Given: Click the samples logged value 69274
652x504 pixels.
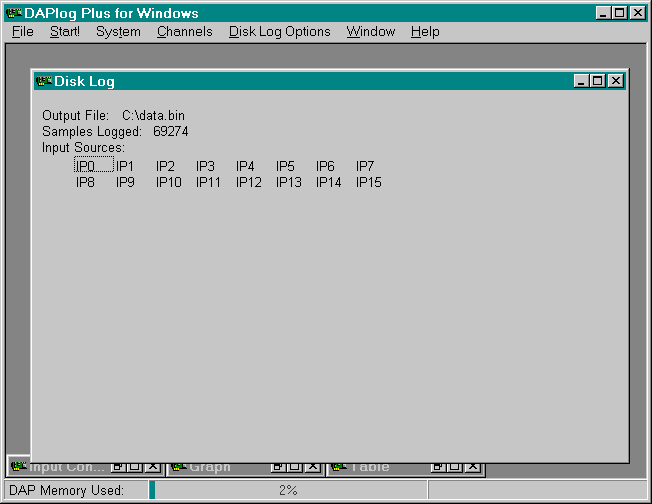Looking at the screenshot, I should (x=170, y=131).
